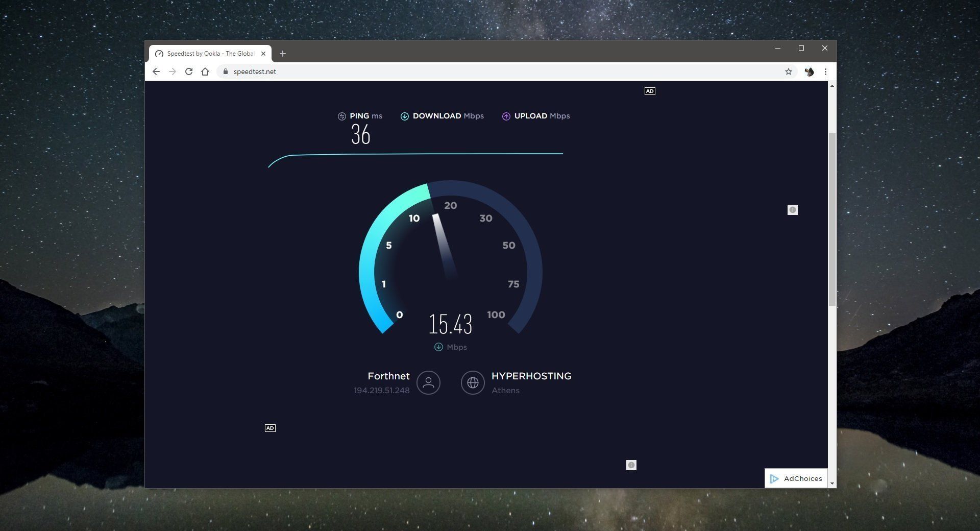Click the home button in Chrome toolbar
Image resolution: width=980 pixels, height=531 pixels.
[x=205, y=71]
